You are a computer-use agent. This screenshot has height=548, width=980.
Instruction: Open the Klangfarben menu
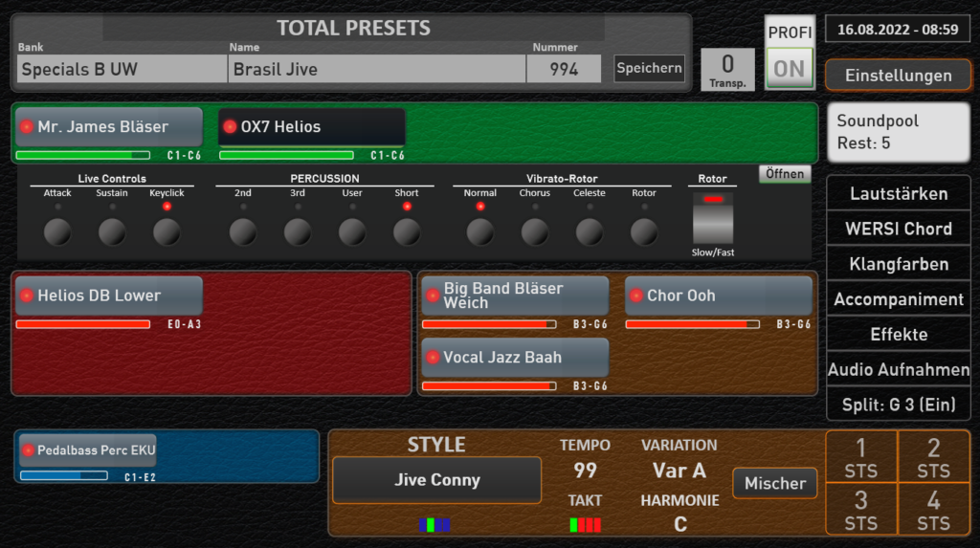tap(898, 264)
